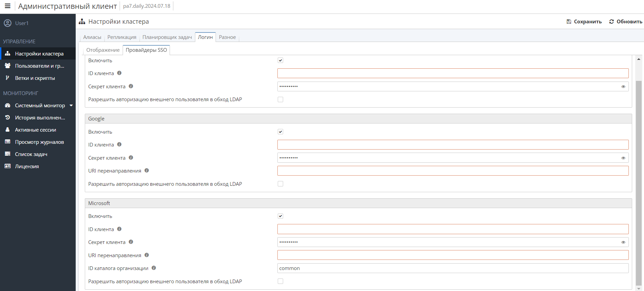This screenshot has height=291, width=644.
Task: Click the Сохранить button
Action: [x=584, y=22]
